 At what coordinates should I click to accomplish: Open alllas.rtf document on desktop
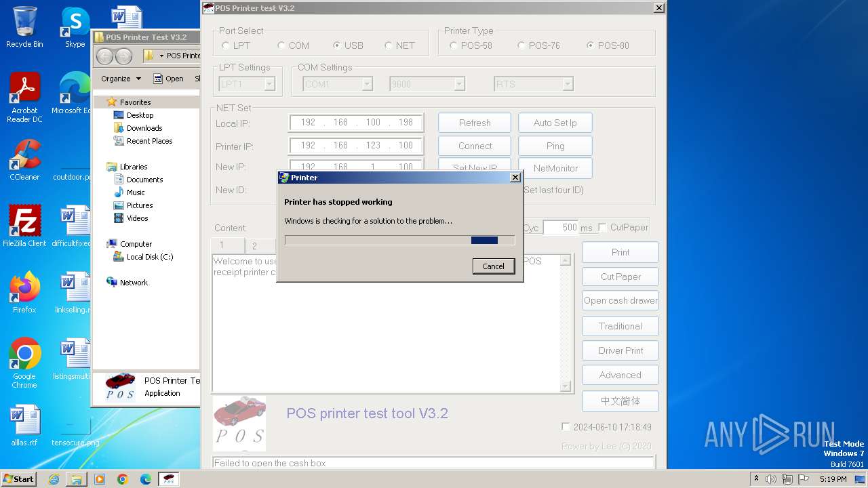[x=24, y=426]
